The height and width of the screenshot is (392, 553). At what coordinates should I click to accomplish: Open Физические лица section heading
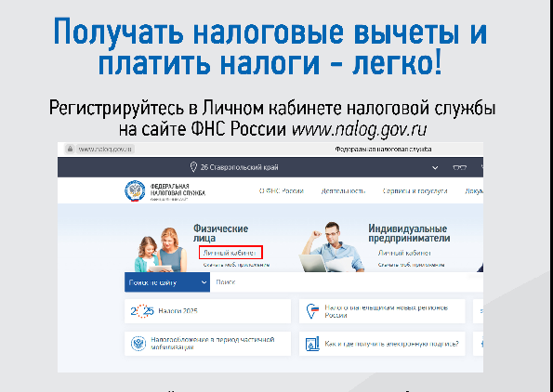coord(220,233)
